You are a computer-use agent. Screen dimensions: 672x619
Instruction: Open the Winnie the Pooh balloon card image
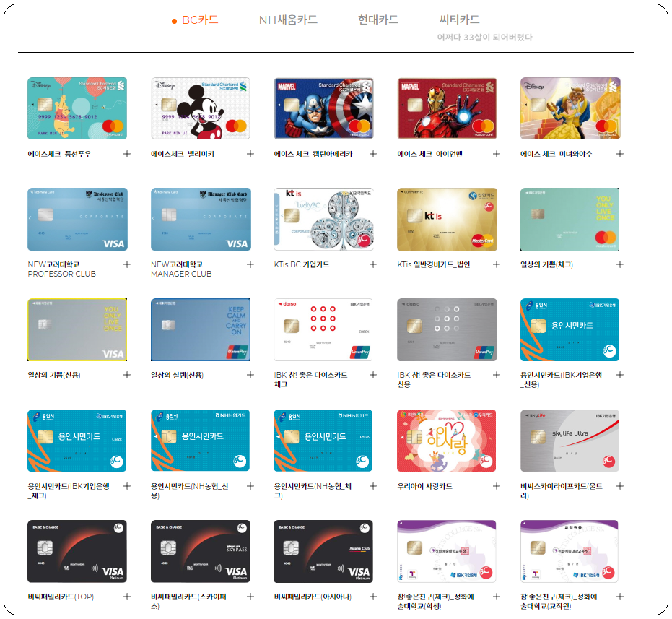(x=77, y=108)
